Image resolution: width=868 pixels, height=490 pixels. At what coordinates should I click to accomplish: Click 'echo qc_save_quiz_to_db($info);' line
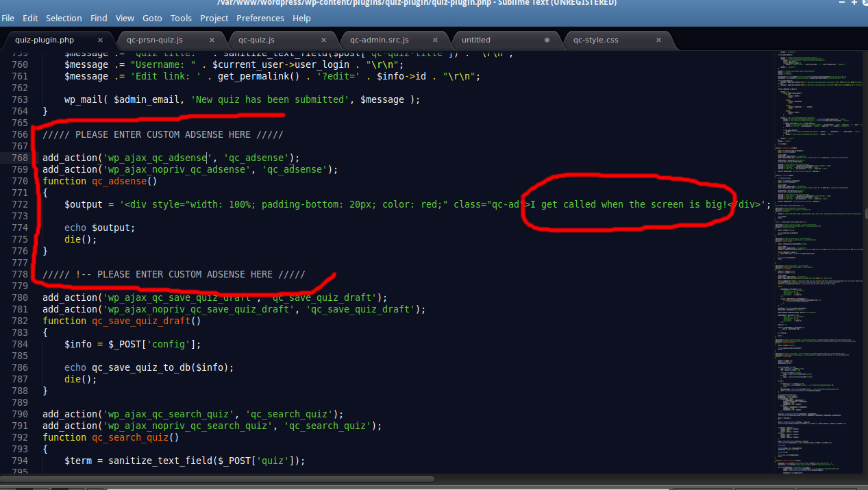click(x=149, y=367)
